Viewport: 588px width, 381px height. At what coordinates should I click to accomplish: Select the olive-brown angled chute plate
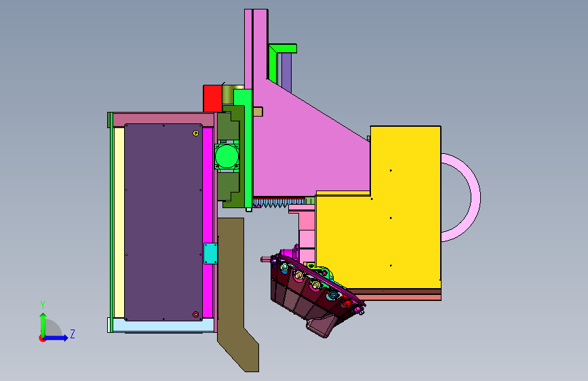coord(233,285)
